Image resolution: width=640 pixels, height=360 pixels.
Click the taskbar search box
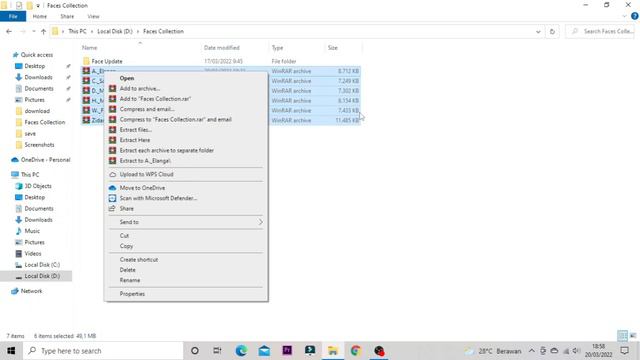click(x=103, y=351)
